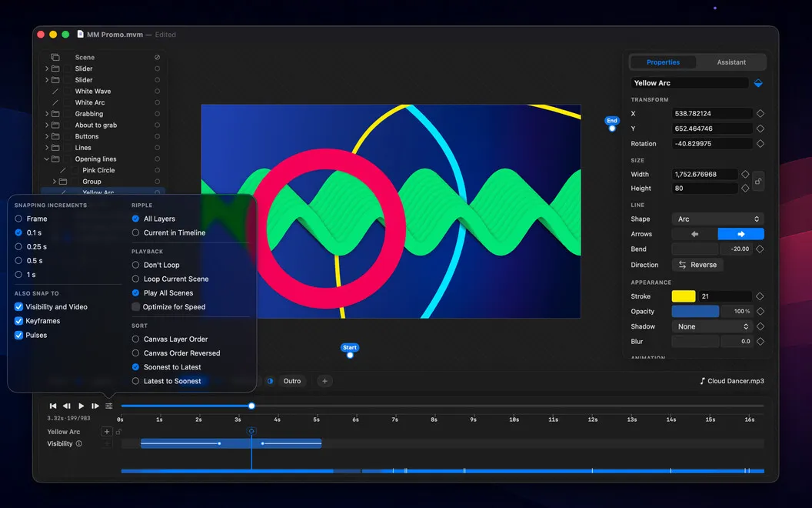This screenshot has height=508, width=812.
Task: Open the Shape dropdown set to Arc
Action: pyautogui.click(x=717, y=219)
